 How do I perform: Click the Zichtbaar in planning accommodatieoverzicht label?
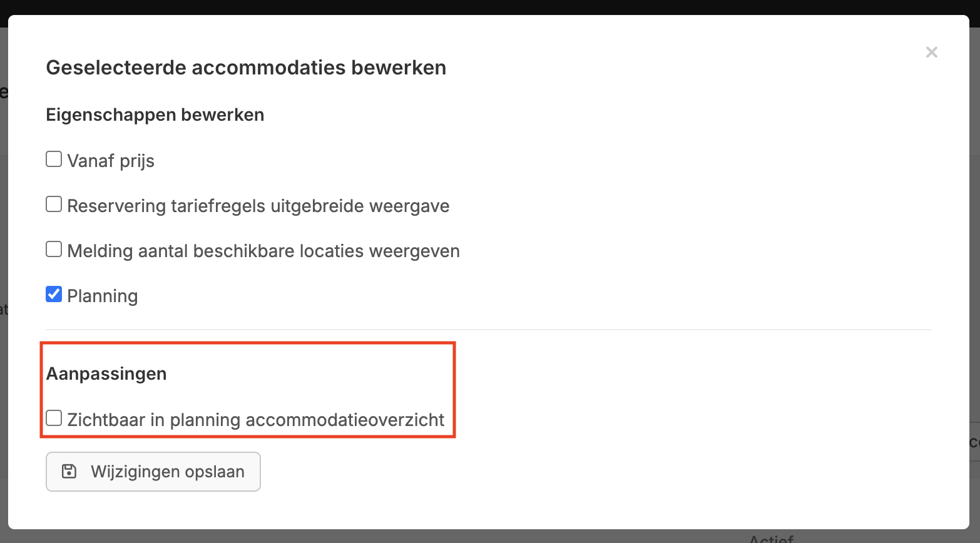[x=255, y=420]
